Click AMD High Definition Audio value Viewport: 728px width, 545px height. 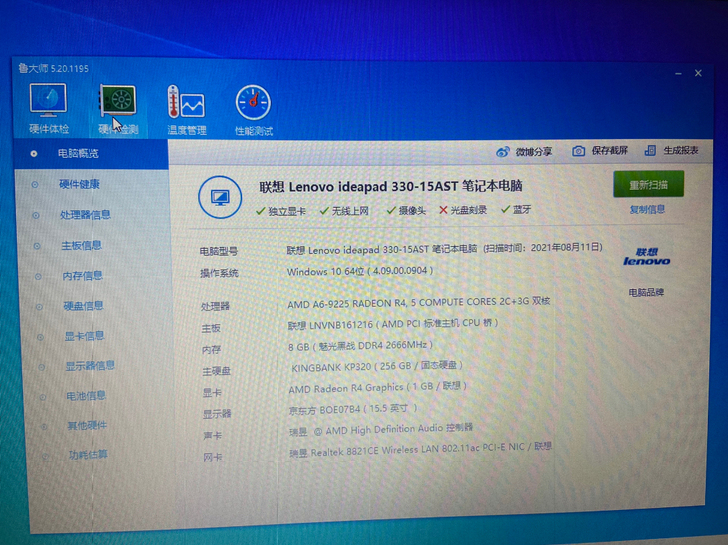coord(381,430)
